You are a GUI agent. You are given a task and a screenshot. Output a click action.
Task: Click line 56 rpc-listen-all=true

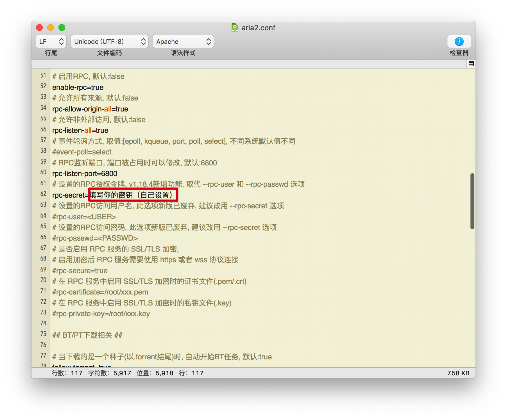[x=80, y=130]
